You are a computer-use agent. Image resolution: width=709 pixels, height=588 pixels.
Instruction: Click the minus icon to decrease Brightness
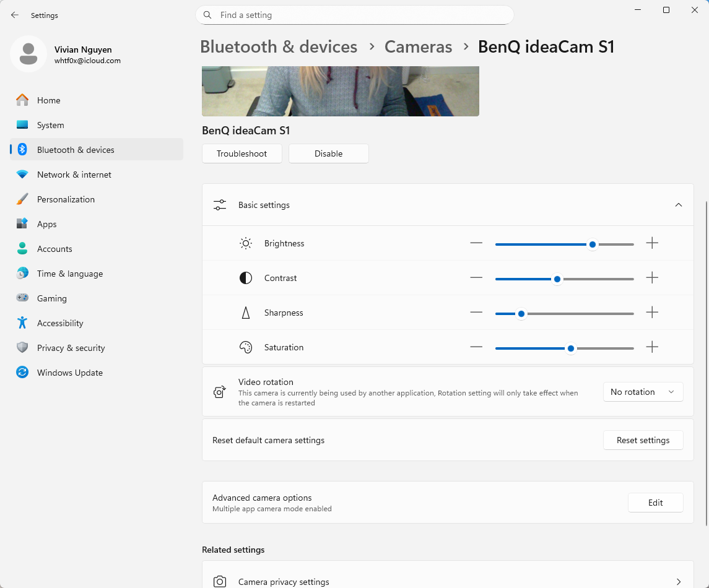[476, 243]
